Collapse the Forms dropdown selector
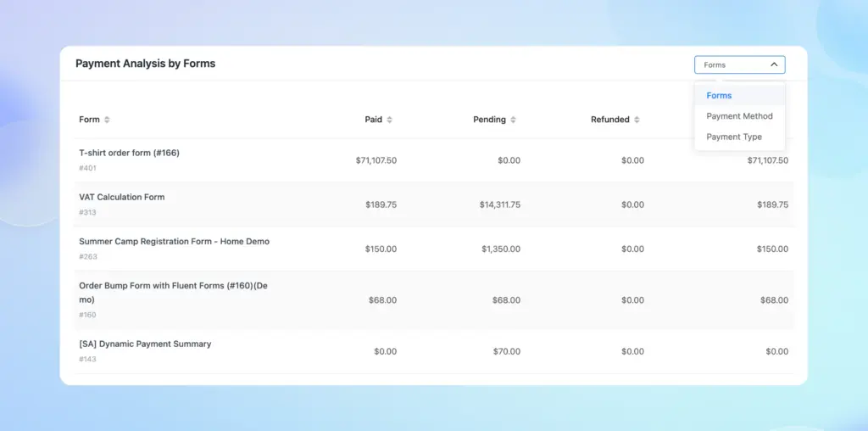Image resolution: width=868 pixels, height=431 pixels. pos(739,64)
